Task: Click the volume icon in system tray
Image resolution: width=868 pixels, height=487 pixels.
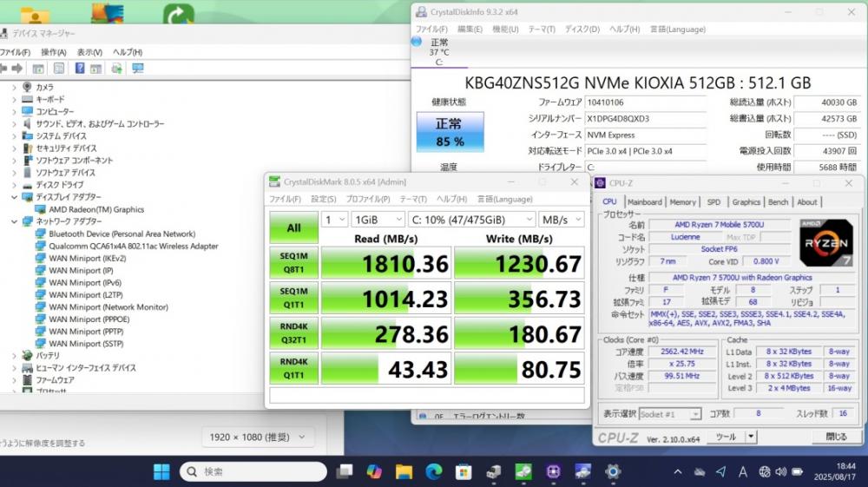Action: coord(780,471)
